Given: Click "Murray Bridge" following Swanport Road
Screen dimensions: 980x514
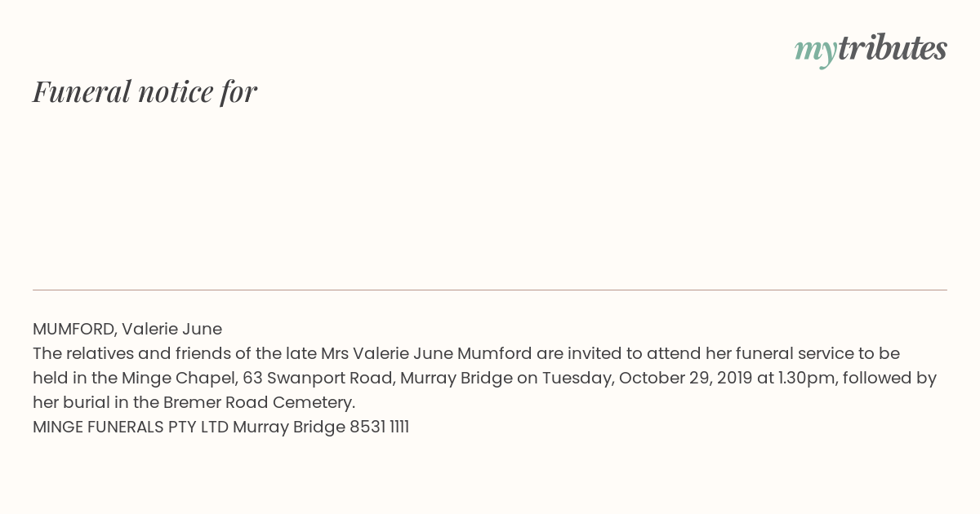Looking at the screenshot, I should (x=457, y=378).
